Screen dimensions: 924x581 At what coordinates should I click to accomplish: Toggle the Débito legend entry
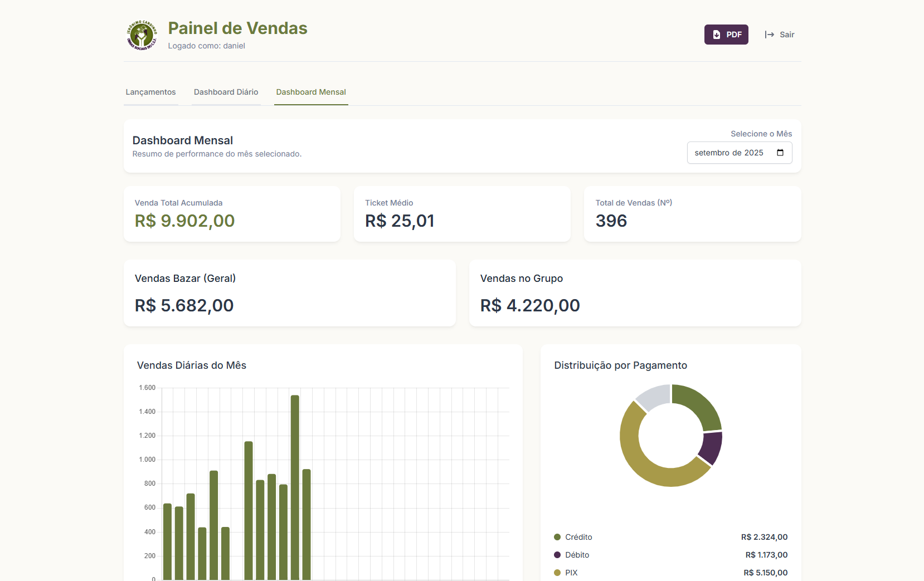pyautogui.click(x=577, y=555)
